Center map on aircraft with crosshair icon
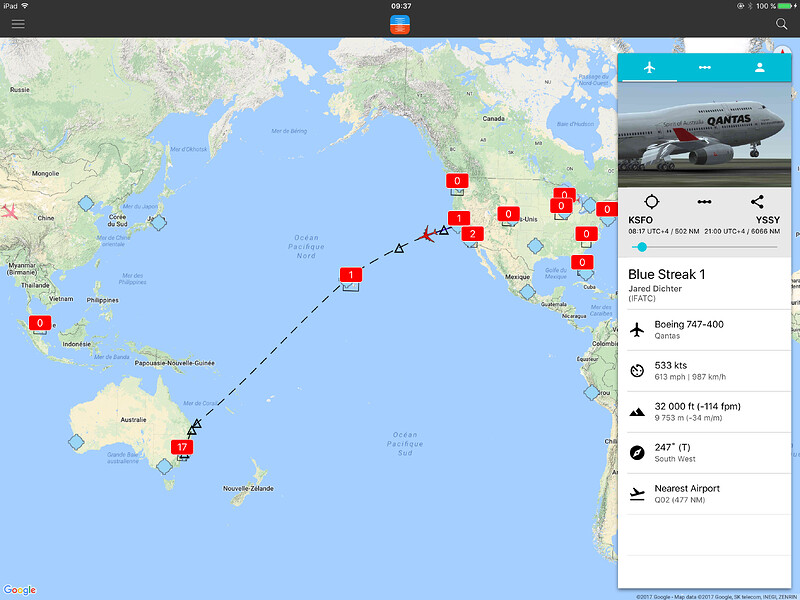800x600 pixels. tap(652, 202)
